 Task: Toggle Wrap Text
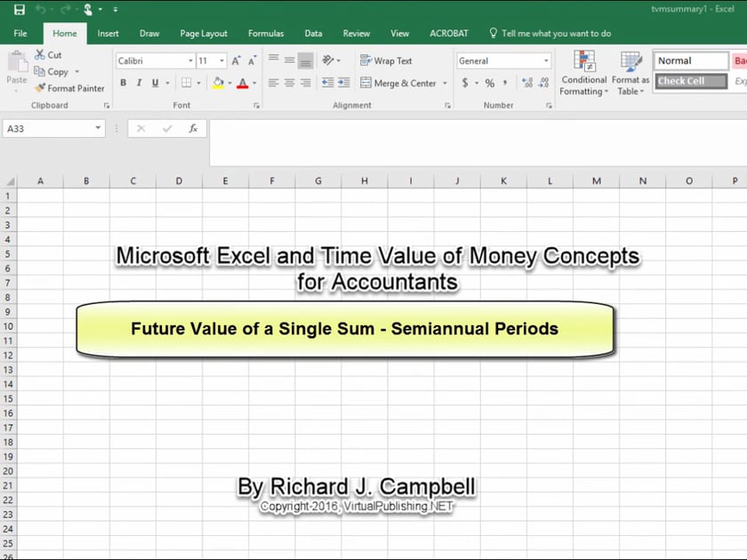pos(386,61)
